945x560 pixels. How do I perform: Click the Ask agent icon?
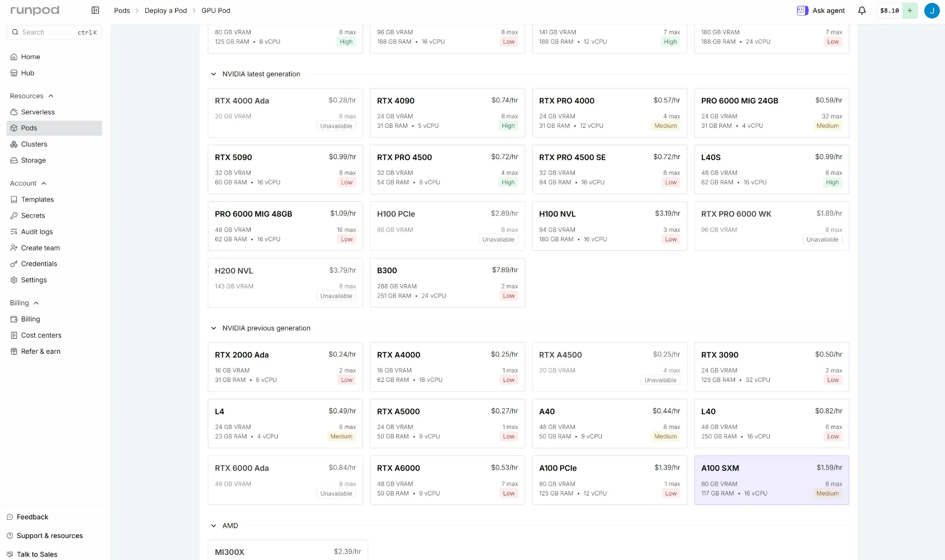[802, 10]
